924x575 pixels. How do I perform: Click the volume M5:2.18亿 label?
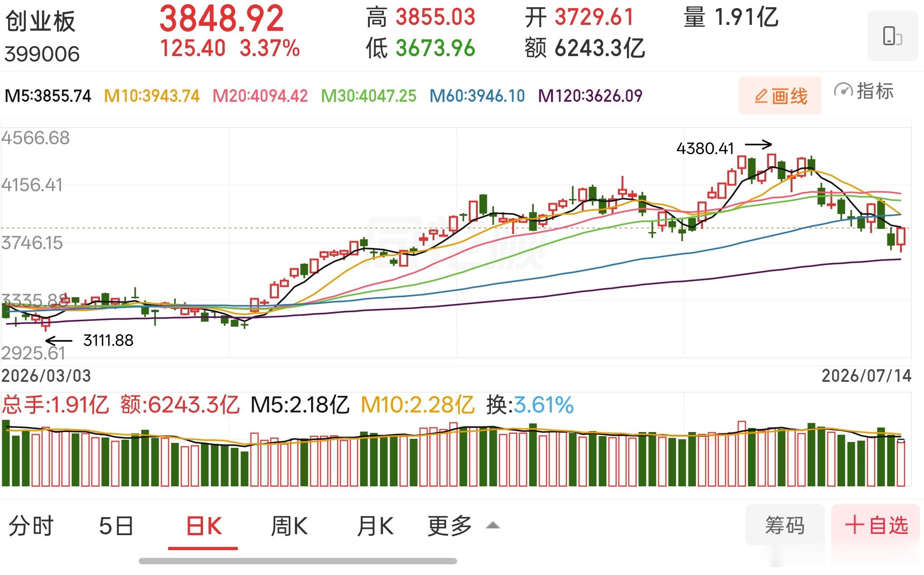(300, 404)
